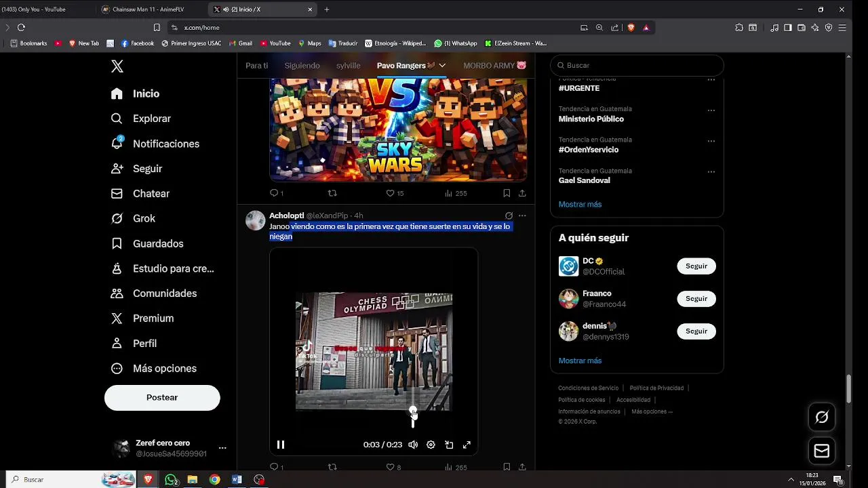Reply to the Sky Wars post

276,193
